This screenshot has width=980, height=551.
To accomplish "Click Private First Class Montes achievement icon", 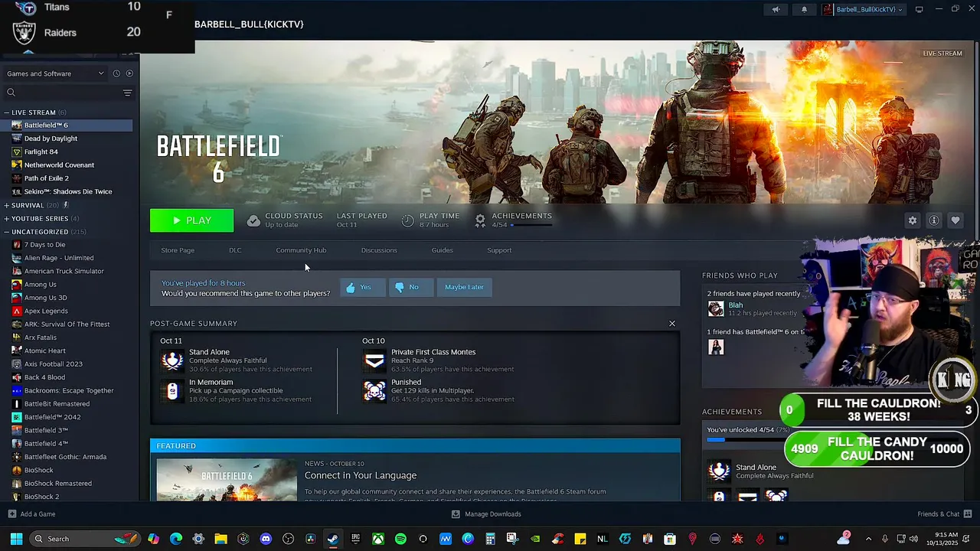I will [x=374, y=360].
